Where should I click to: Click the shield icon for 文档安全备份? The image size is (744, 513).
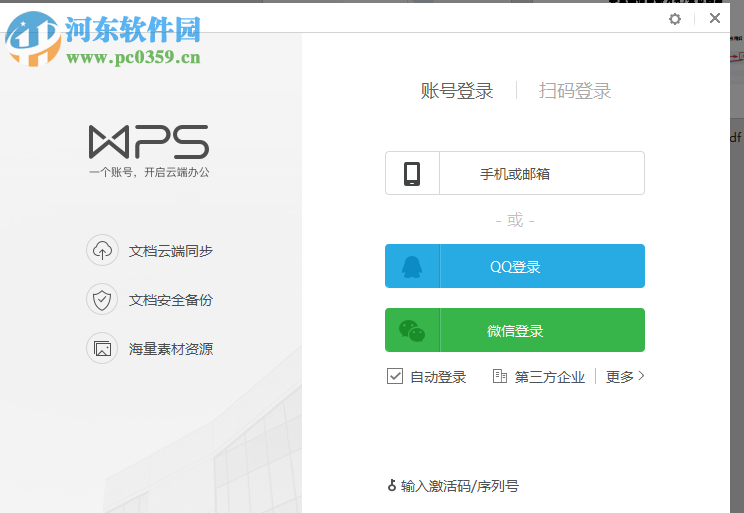click(102, 299)
